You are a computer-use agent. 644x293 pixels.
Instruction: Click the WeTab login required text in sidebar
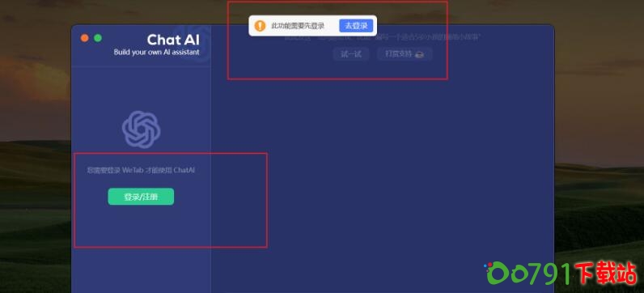point(141,170)
